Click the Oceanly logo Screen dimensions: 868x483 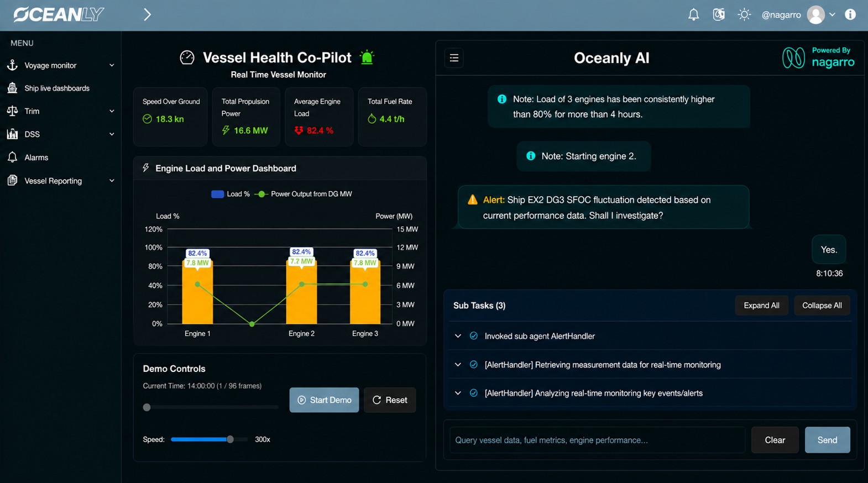coord(59,14)
